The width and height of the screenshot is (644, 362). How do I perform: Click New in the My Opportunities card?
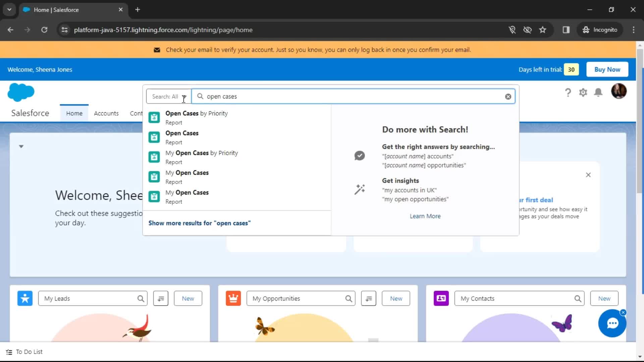click(396, 298)
